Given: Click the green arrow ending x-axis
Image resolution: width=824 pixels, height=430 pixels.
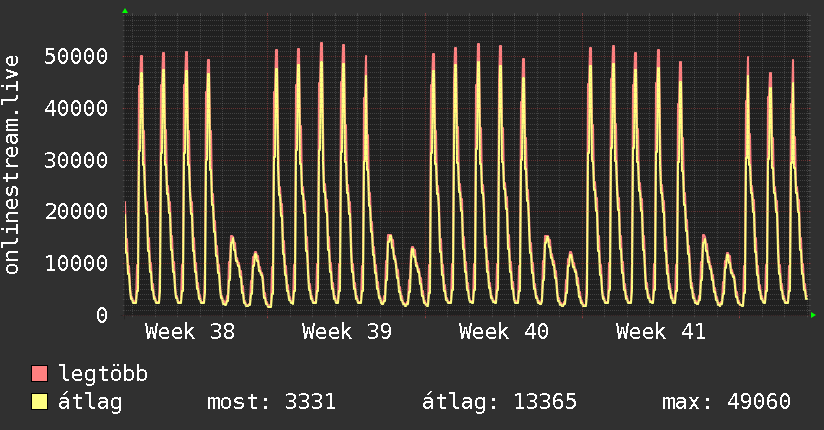Looking at the screenshot, I should (x=813, y=315).
